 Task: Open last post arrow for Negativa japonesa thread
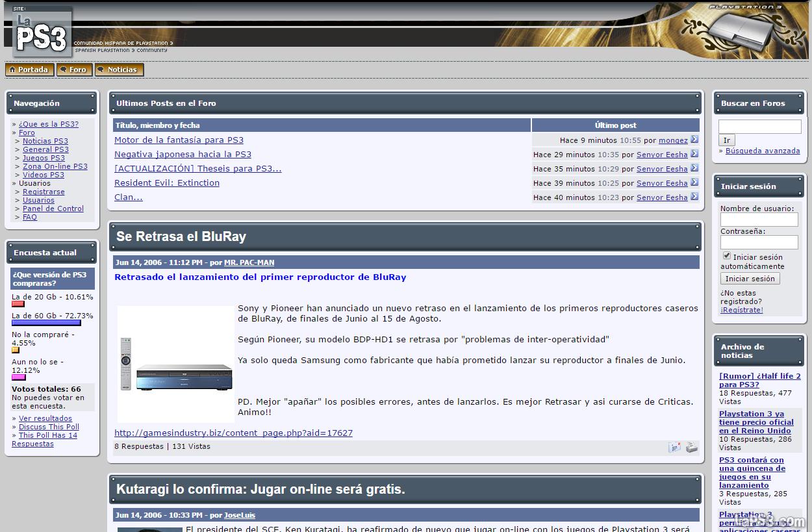[694, 154]
